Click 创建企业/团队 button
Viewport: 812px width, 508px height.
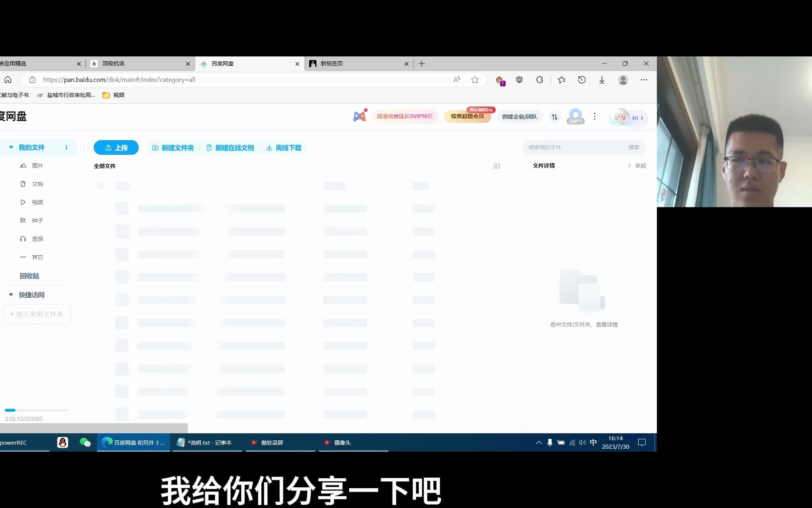pos(519,117)
